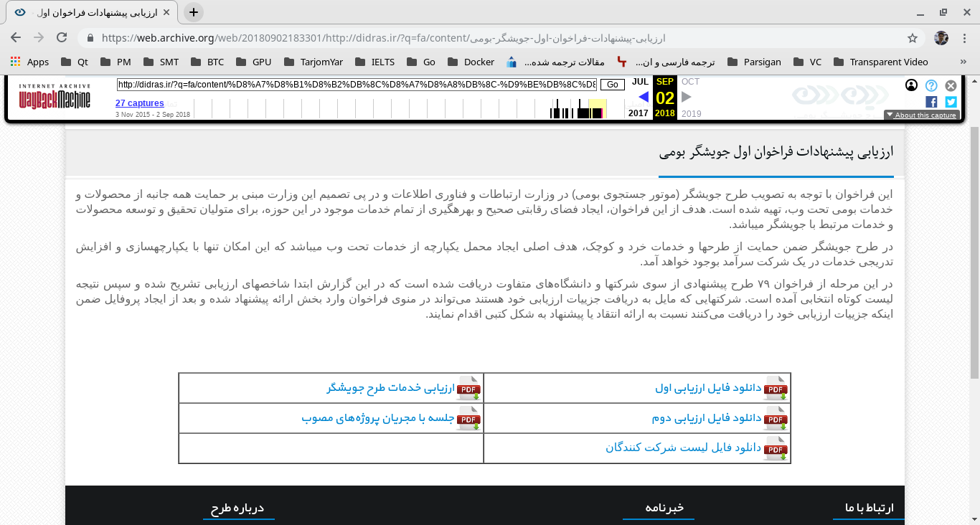The height and width of the screenshot is (525, 980).
Task: Open BTC bookmarks folder
Action: [207, 62]
